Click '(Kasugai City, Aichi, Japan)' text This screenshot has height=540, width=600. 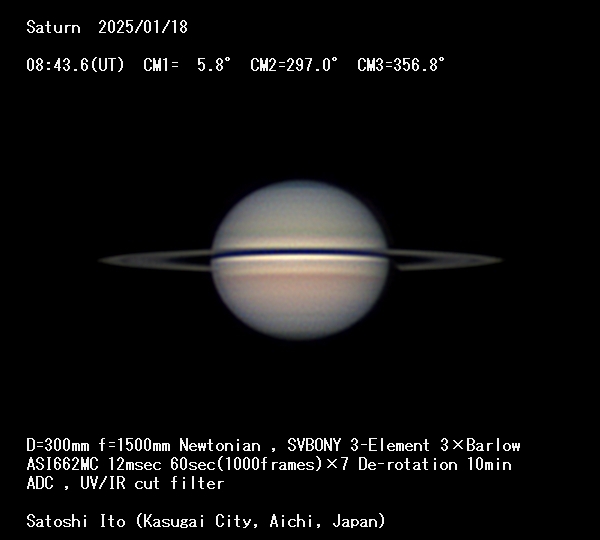[260, 521]
